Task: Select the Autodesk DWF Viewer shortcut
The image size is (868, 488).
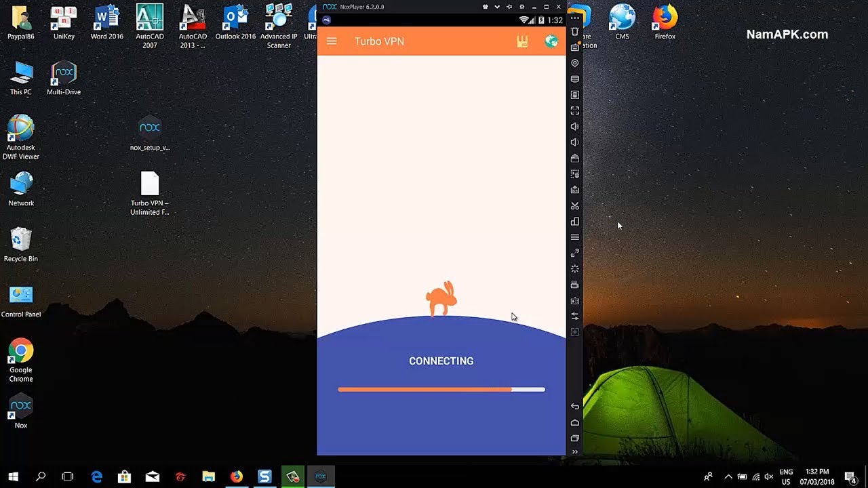Action: 21,138
